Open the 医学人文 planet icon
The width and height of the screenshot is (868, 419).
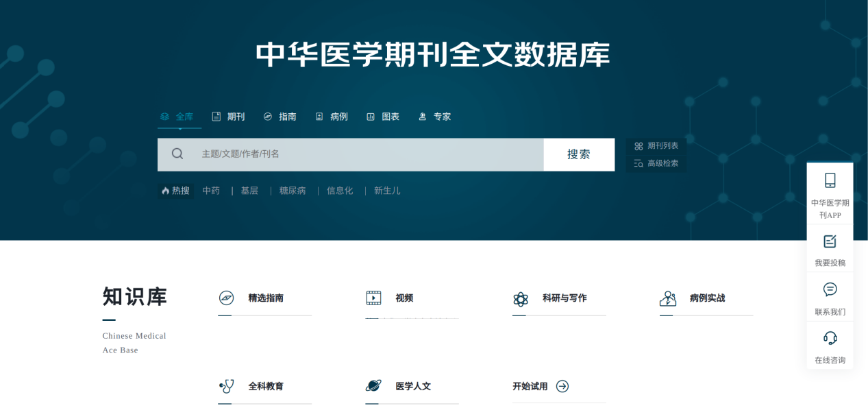click(373, 386)
